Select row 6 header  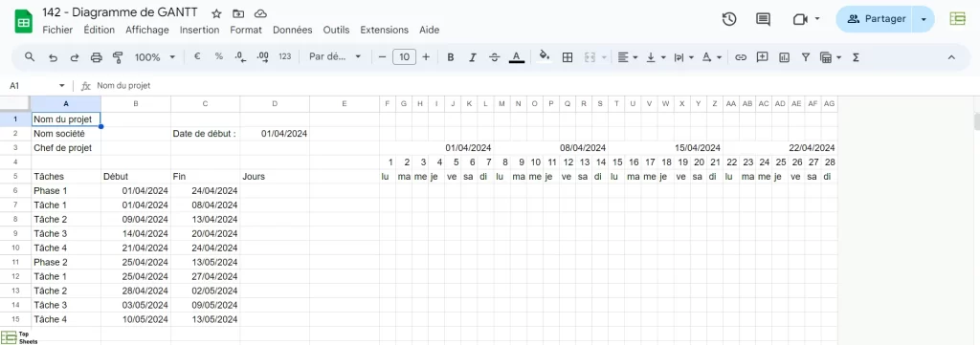15,191
